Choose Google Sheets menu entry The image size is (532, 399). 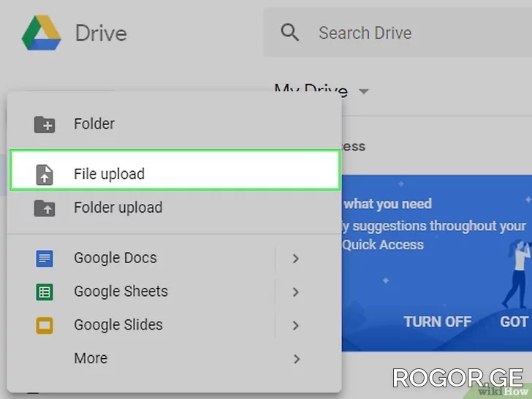pyautogui.click(x=175, y=292)
